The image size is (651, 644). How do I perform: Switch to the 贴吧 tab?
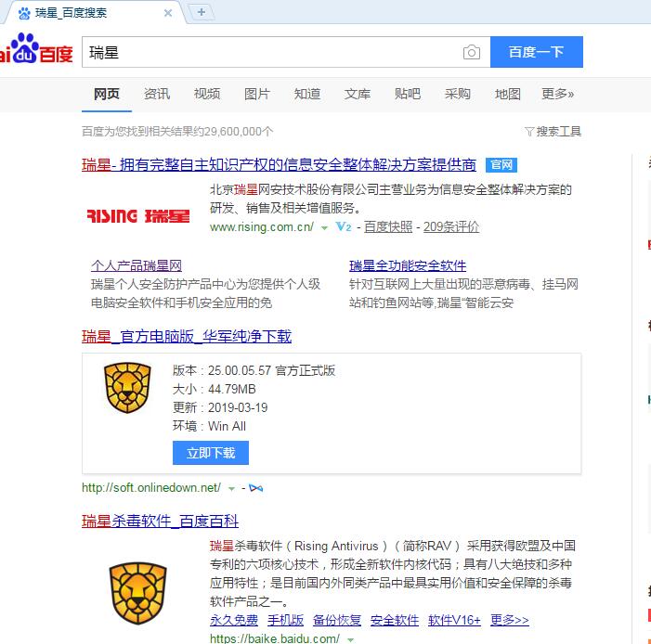[x=408, y=95]
